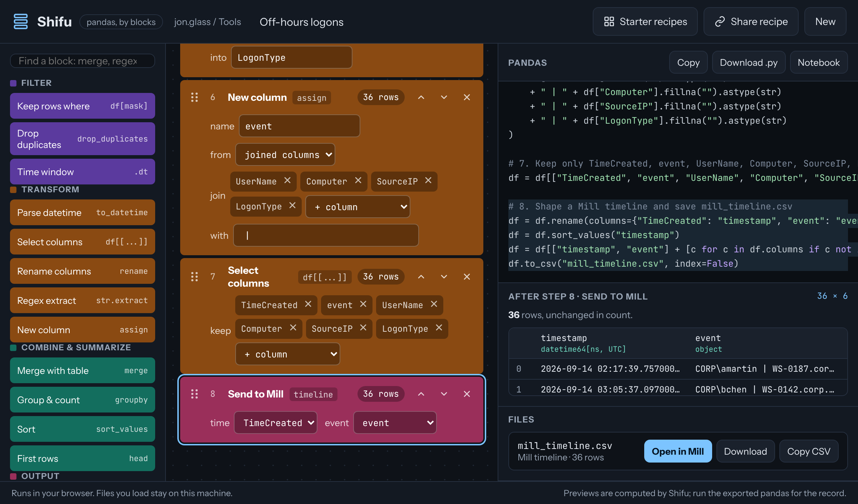The width and height of the screenshot is (858, 504).
Task: Open the TimeCreated time dropdown
Action: click(276, 423)
